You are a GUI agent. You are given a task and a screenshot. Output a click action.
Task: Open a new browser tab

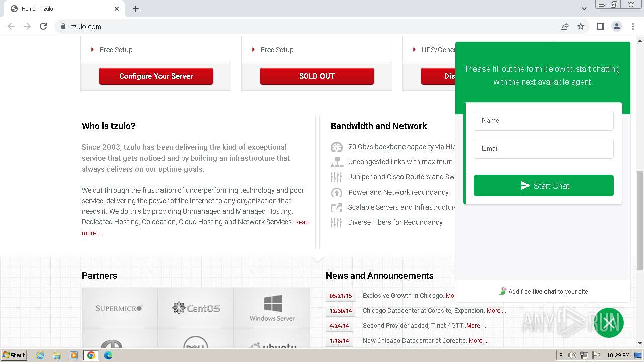point(136,9)
